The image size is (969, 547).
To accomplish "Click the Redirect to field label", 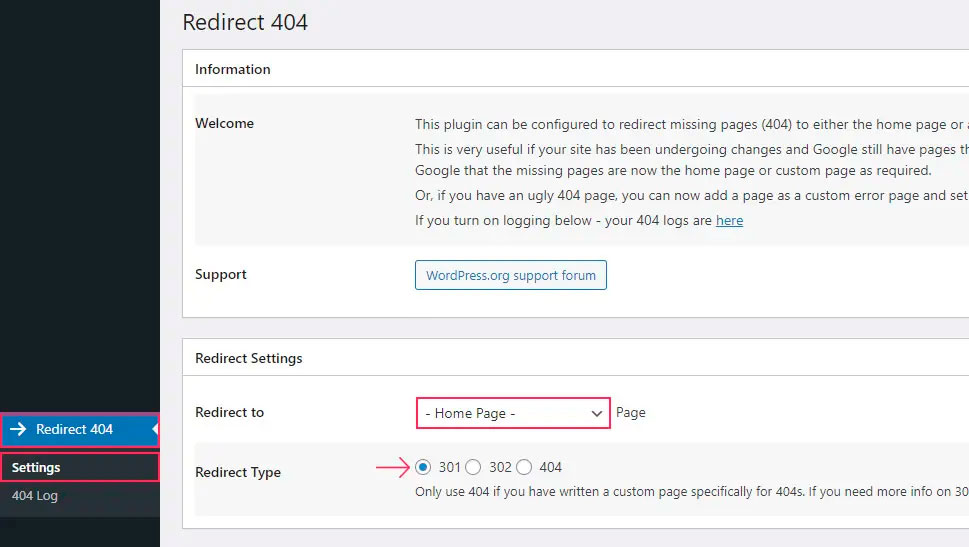I will click(x=230, y=412).
